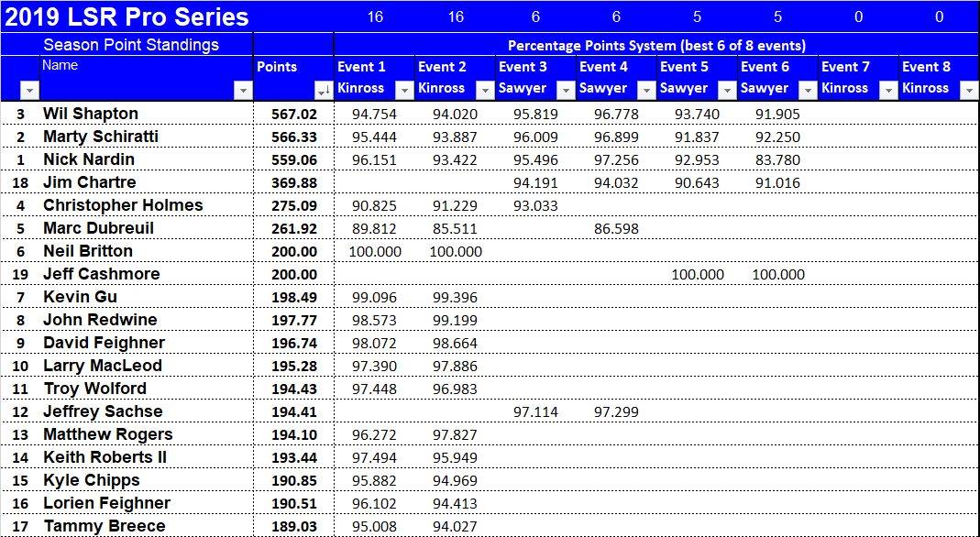Open the Name column filter dropdown

(243, 90)
